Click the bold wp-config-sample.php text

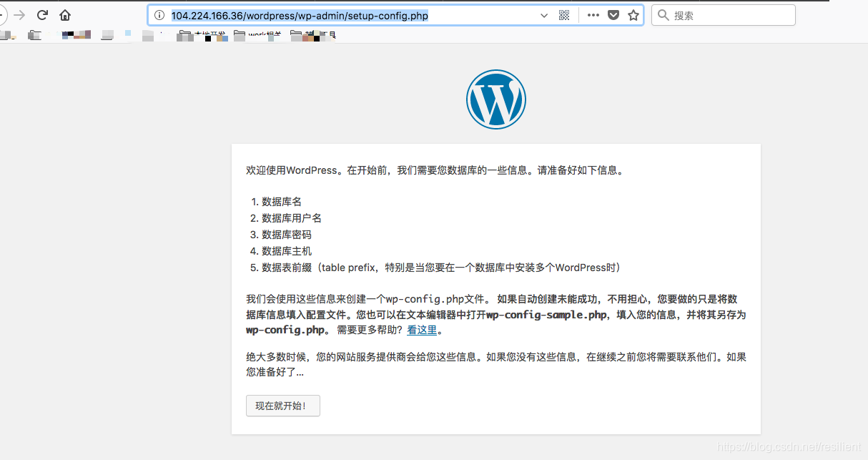(x=546, y=315)
